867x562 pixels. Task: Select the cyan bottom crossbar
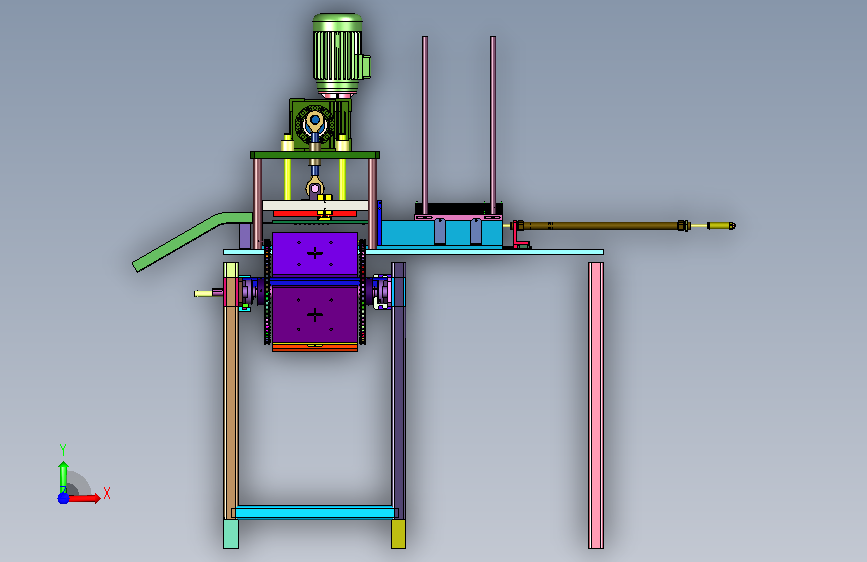[x=315, y=513]
